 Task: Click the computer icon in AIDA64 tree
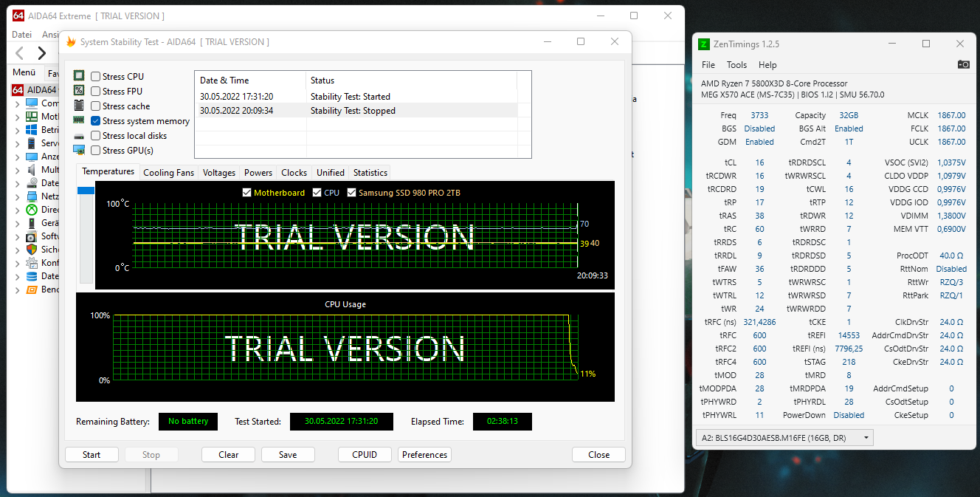(x=32, y=103)
